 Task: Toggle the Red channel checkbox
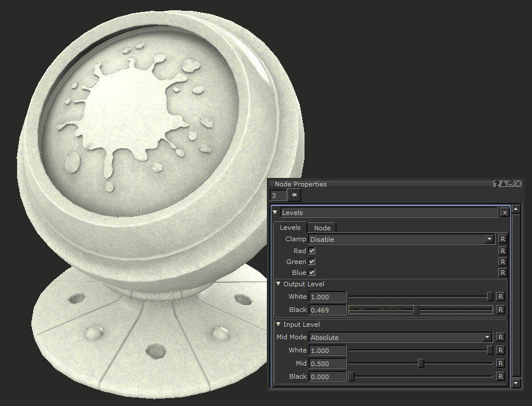(312, 251)
